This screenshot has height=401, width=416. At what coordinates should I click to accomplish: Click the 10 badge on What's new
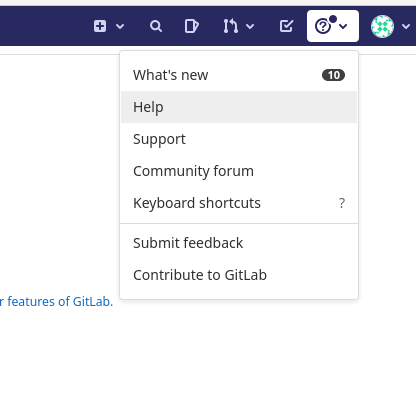point(333,75)
